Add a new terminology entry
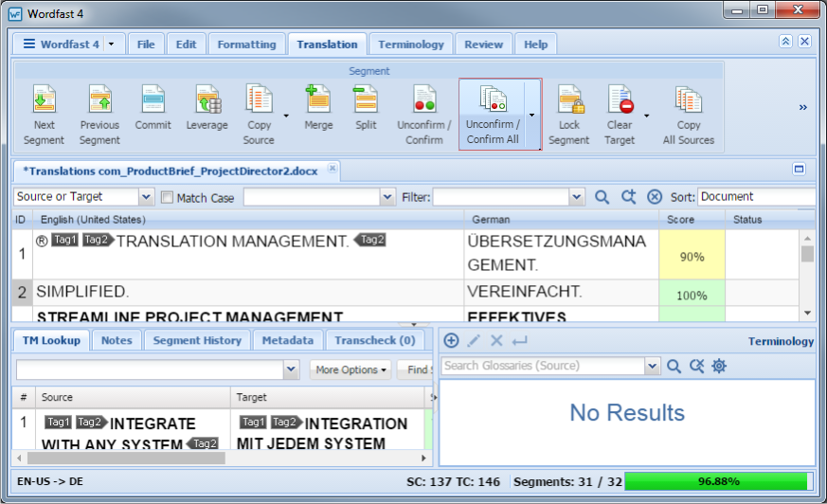Image resolution: width=827 pixels, height=504 pixels. [451, 340]
